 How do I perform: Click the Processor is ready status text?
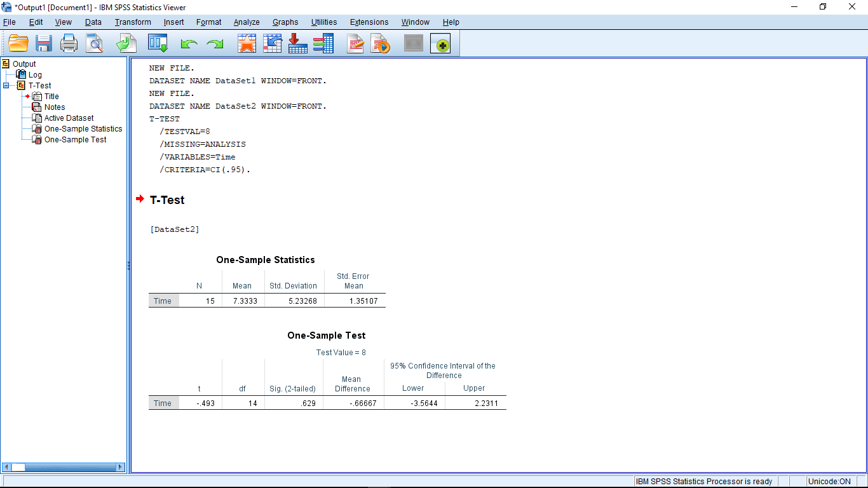click(x=704, y=482)
